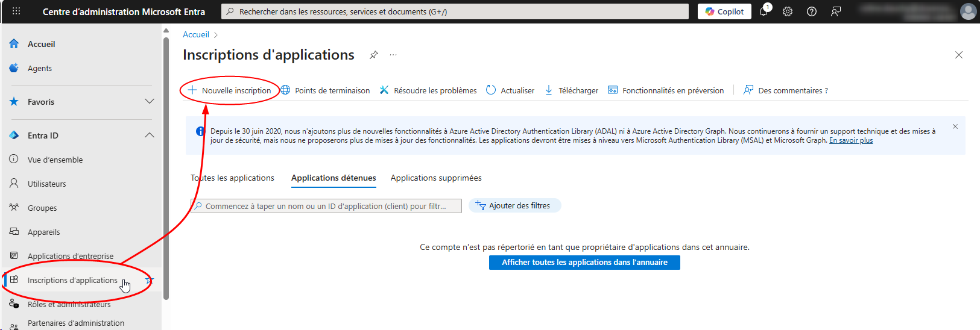
Task: Click the help question mark icon
Action: 812,11
